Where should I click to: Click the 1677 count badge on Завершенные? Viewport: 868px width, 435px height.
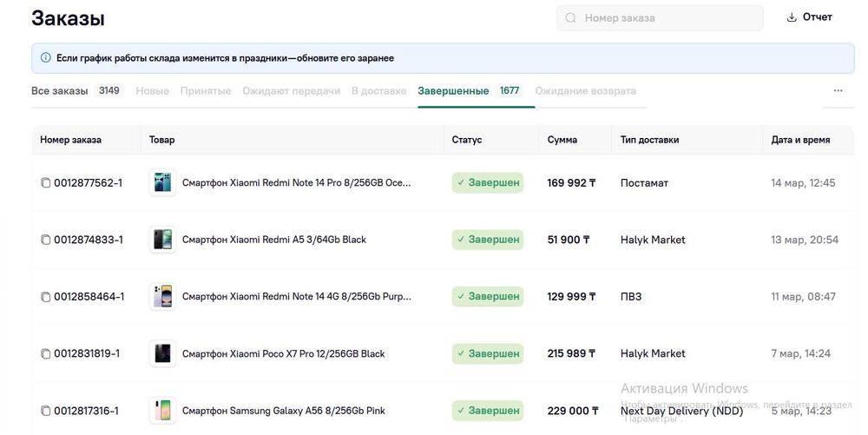coord(510,90)
